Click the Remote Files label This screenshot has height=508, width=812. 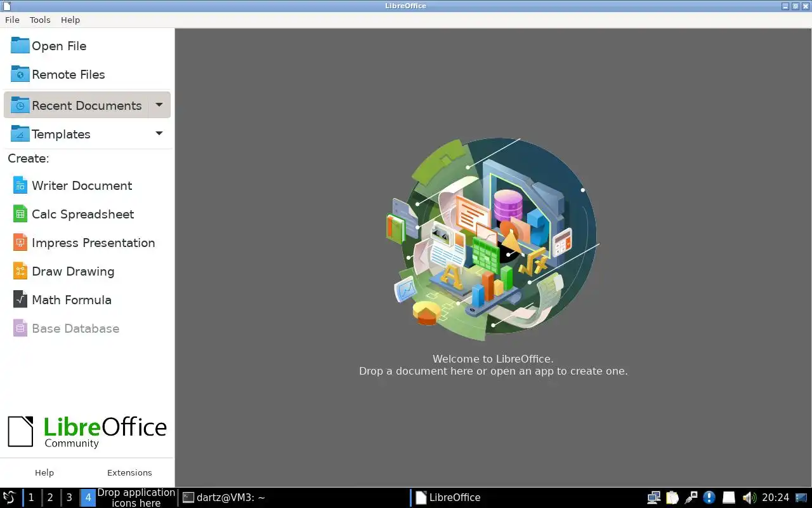[69, 74]
